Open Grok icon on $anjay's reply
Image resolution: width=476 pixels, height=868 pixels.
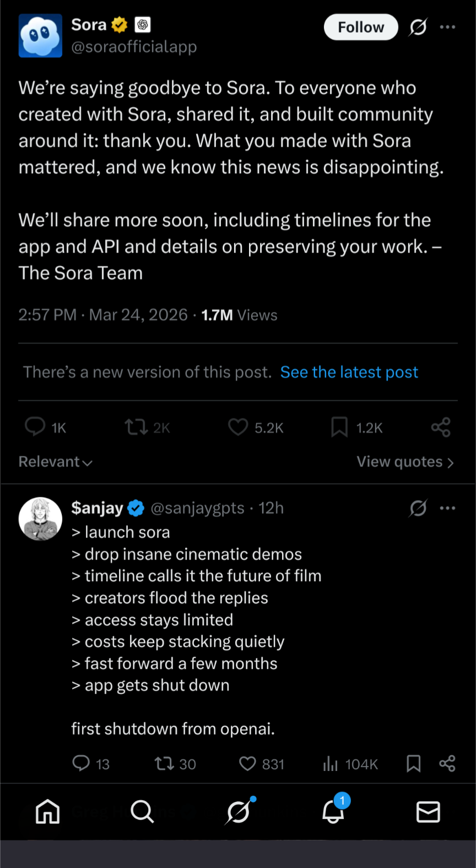(x=418, y=508)
